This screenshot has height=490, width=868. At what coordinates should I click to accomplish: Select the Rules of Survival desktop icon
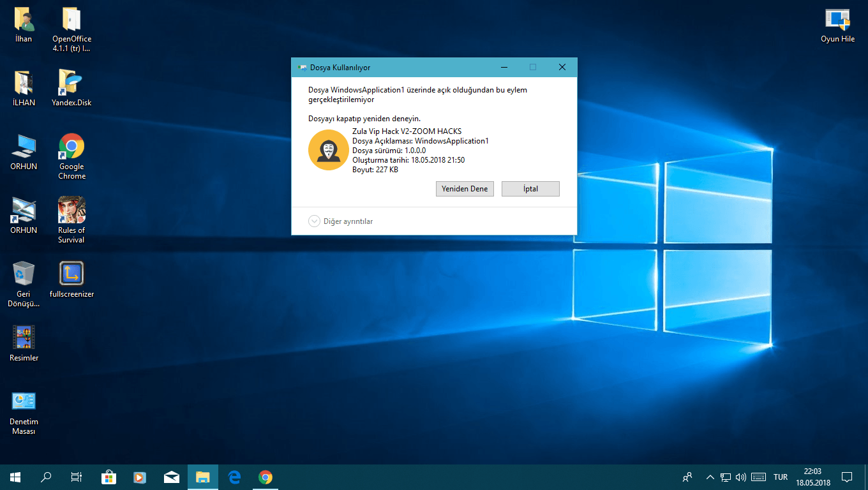71,220
